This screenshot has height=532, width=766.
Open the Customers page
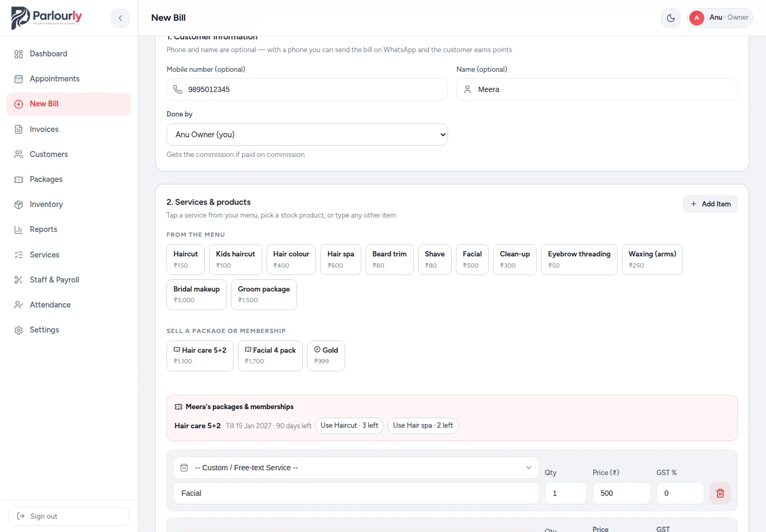coord(69,154)
